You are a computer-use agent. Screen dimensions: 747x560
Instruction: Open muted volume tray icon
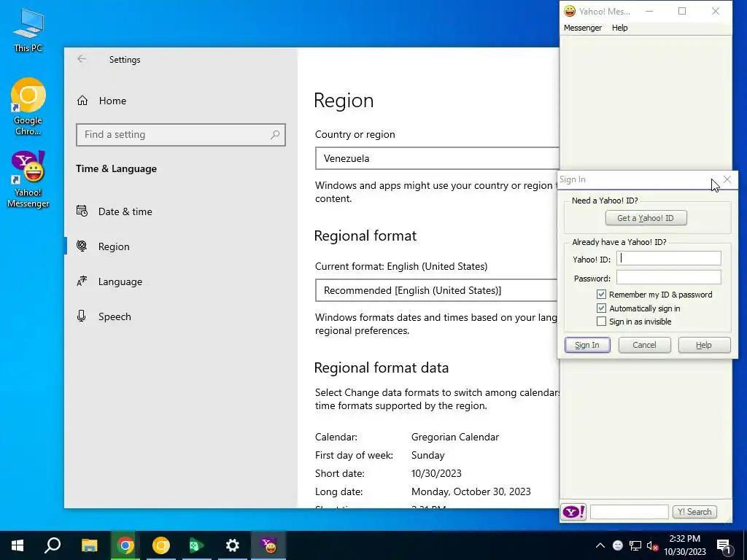(x=653, y=545)
